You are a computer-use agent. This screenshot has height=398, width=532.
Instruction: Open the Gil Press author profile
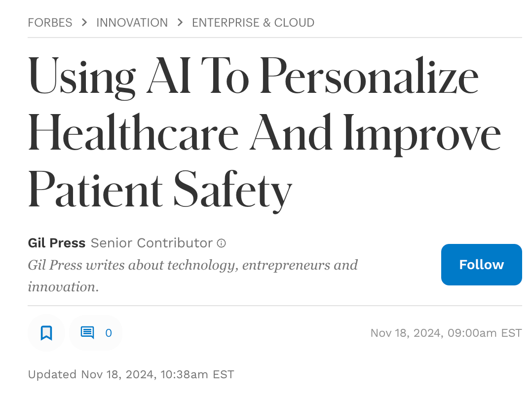[57, 243]
